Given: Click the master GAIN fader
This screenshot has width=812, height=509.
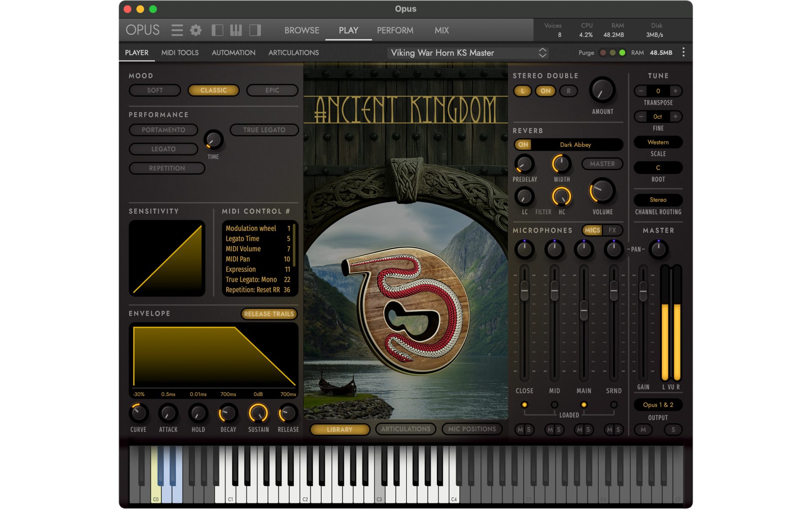Looking at the screenshot, I should (643, 291).
